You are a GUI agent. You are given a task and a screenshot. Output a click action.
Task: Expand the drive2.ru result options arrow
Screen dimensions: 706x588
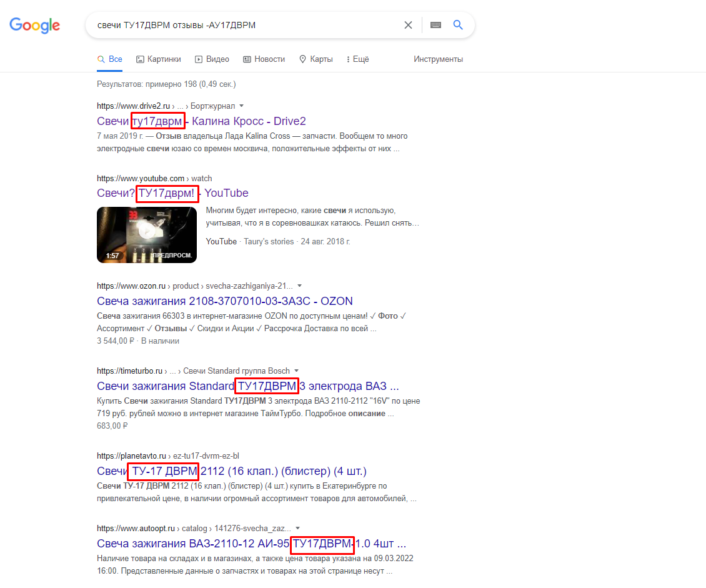(x=242, y=106)
